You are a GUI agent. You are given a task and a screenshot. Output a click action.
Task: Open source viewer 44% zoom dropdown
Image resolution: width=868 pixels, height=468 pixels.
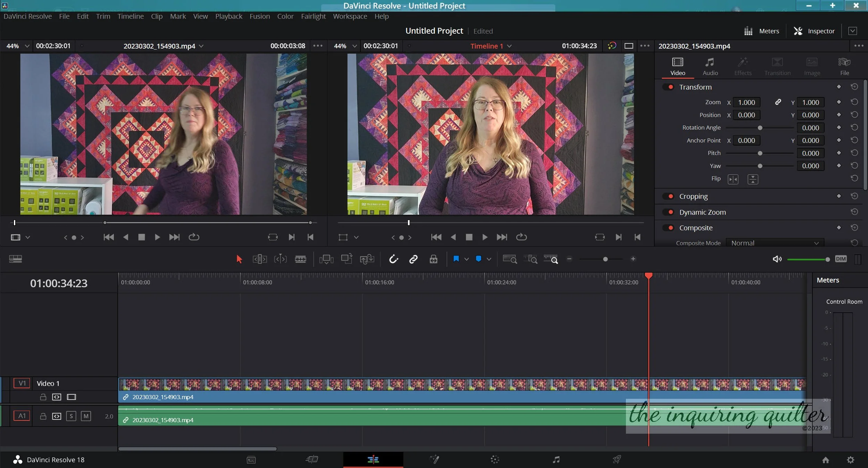pyautogui.click(x=27, y=46)
